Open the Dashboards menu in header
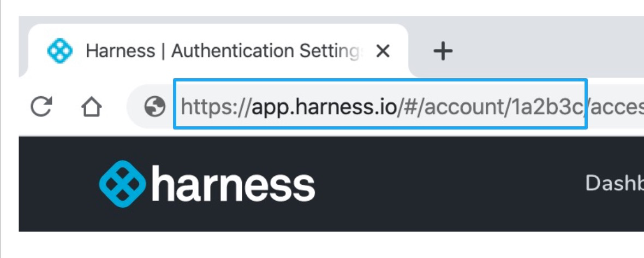 pyautogui.click(x=615, y=183)
